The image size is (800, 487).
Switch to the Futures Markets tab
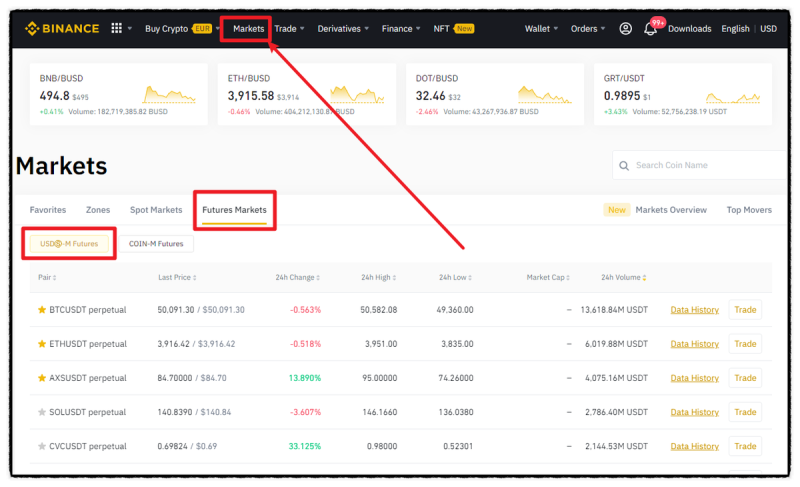tap(234, 210)
